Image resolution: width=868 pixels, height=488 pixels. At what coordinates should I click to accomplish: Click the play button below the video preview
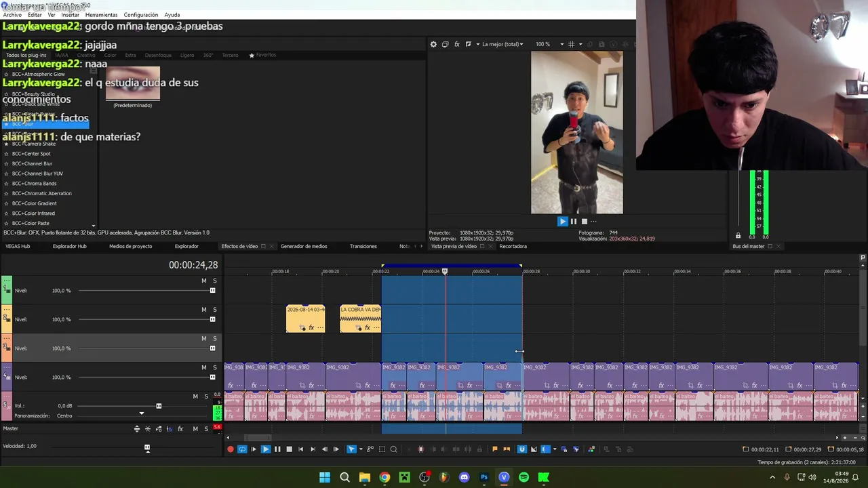[x=562, y=221]
